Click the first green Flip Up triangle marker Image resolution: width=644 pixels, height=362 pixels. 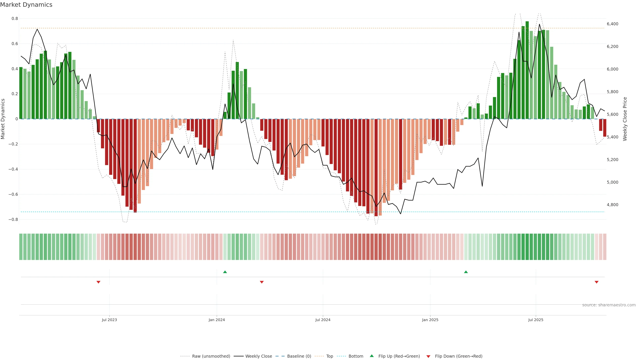(225, 272)
